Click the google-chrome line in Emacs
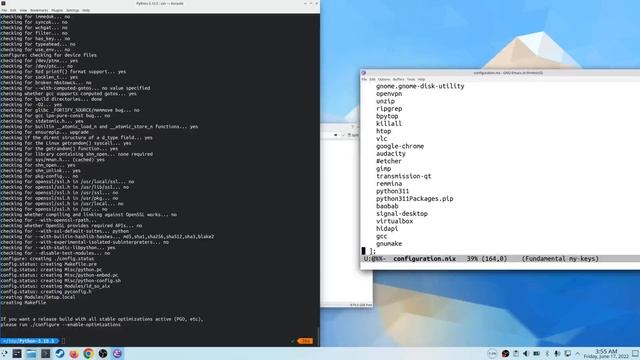Screen dimensions: 640x360 [x=400, y=146]
